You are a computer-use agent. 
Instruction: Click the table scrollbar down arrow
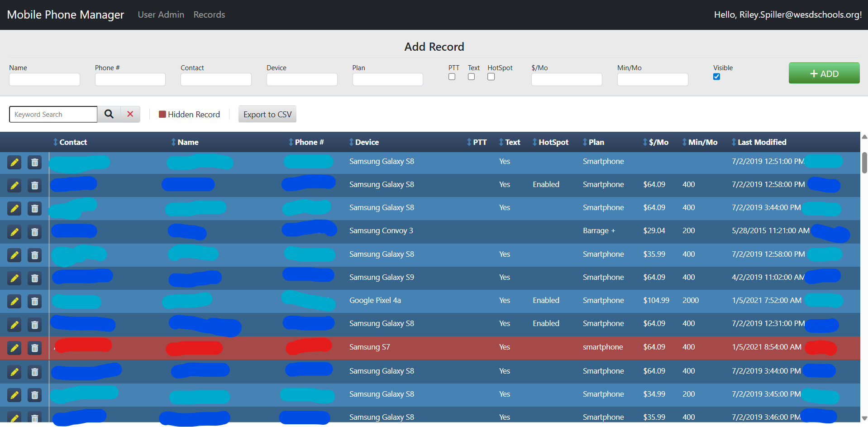pos(864,418)
